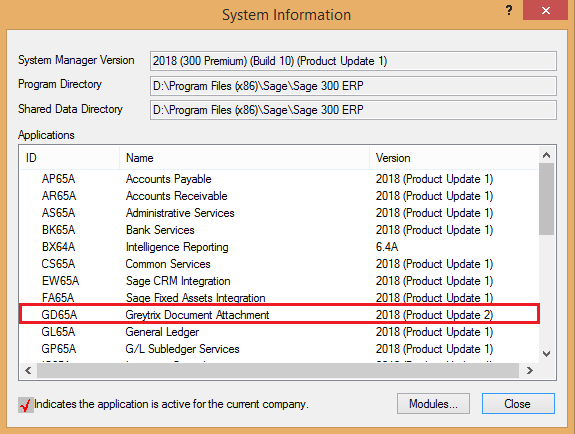Sort applications by Version column header

coord(454,158)
